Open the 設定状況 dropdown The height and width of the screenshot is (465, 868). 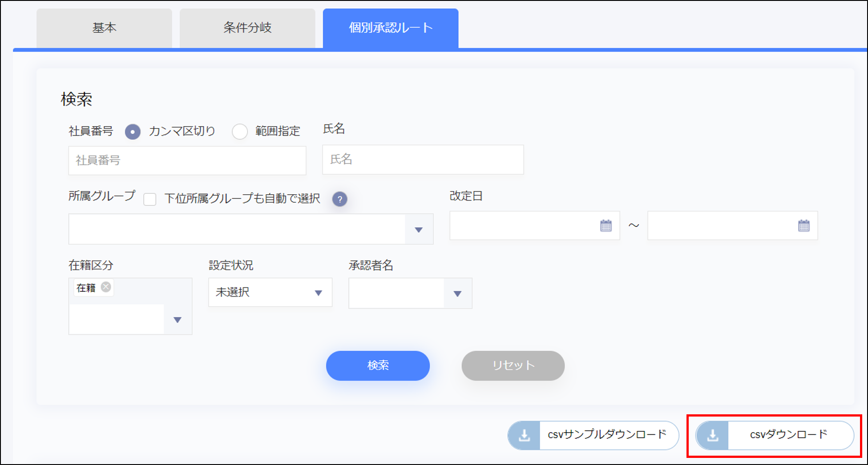click(318, 293)
